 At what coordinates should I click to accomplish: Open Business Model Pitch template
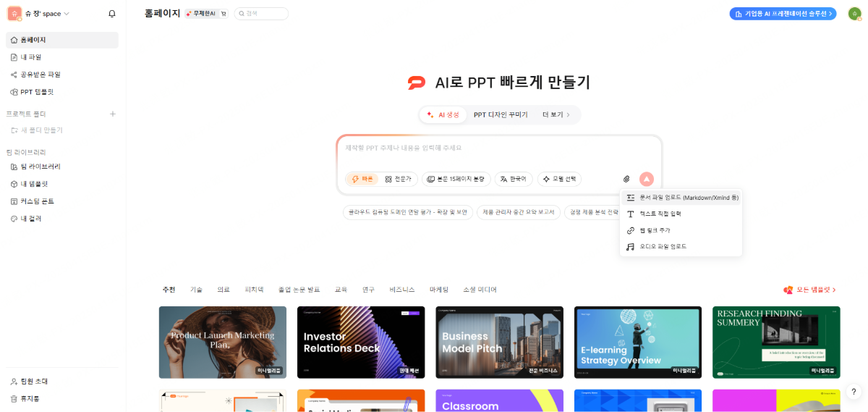click(x=499, y=342)
